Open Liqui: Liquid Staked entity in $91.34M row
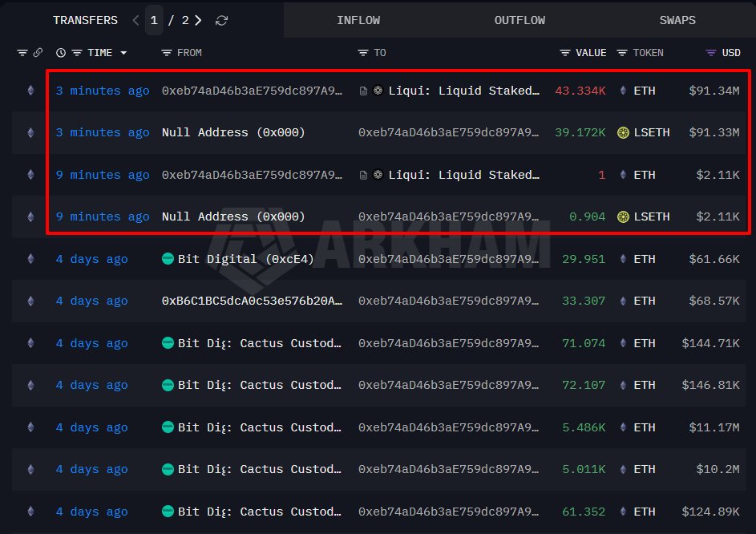 [x=464, y=91]
